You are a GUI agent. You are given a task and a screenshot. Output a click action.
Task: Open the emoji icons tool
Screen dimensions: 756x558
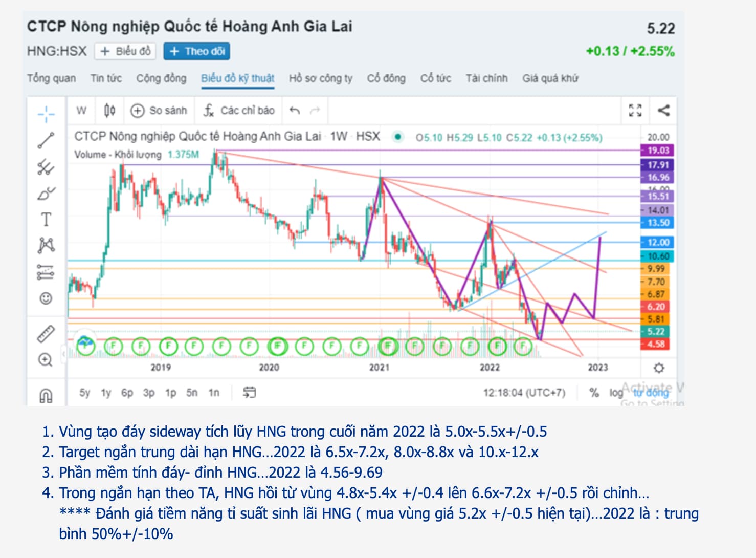46,298
